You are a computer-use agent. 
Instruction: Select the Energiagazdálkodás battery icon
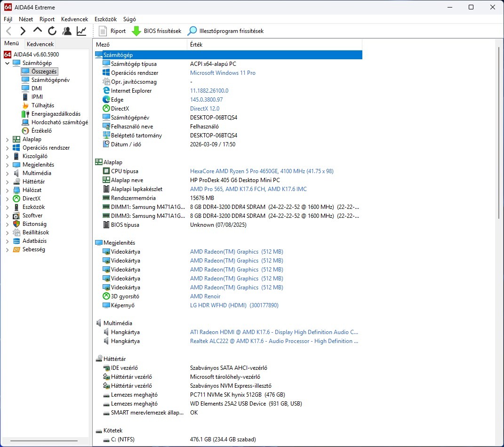click(x=25, y=114)
